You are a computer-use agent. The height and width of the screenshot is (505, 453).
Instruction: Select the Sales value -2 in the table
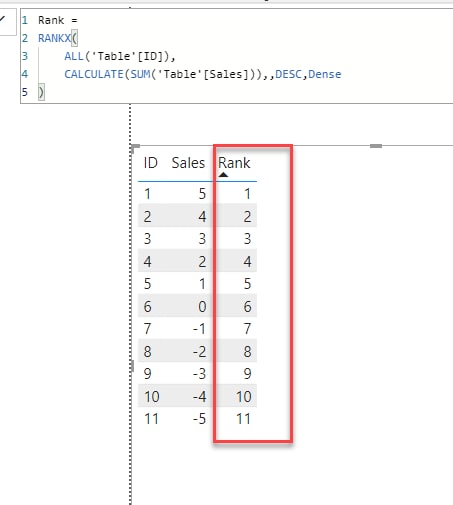[199, 351]
